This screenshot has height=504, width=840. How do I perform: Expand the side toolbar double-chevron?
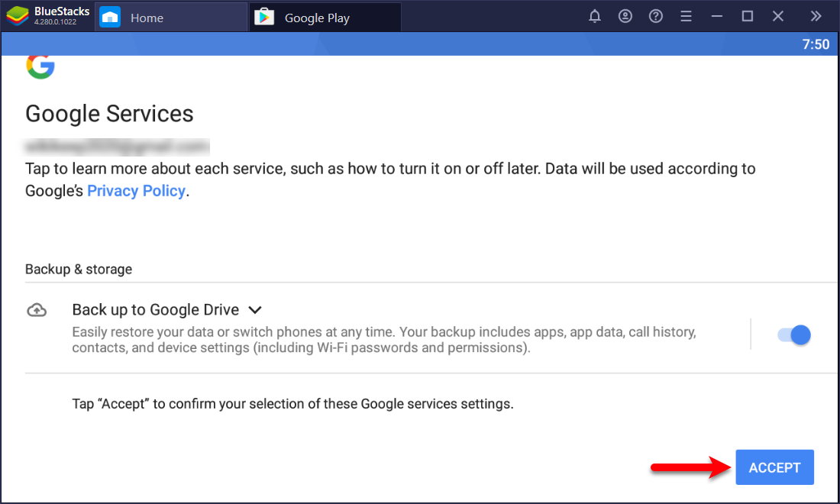click(x=816, y=16)
